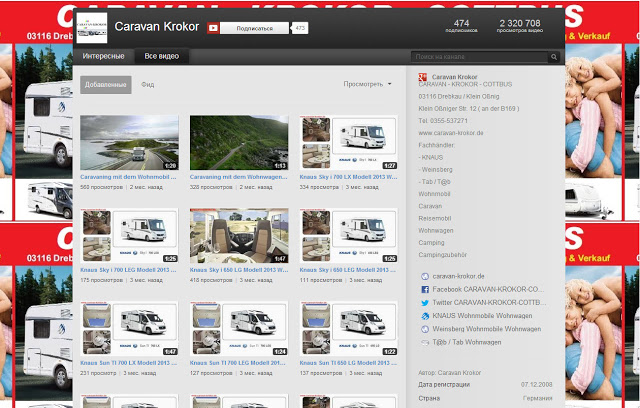Viewport: 640px width, 408px height.
Task: Subscribe with the Подписаться button
Action: pos(254,28)
